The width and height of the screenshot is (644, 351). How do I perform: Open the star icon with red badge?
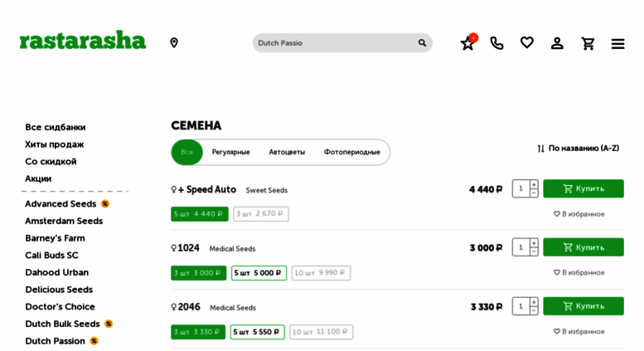468,42
